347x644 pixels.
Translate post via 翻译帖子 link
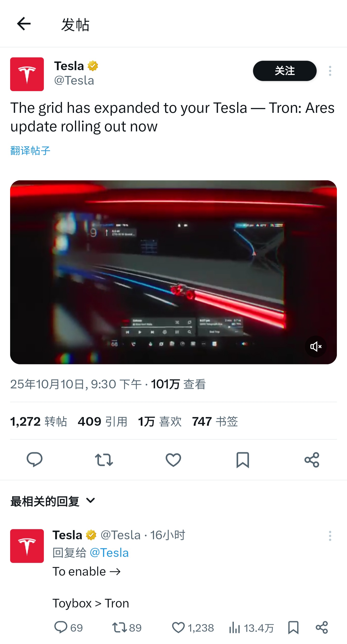(x=30, y=151)
